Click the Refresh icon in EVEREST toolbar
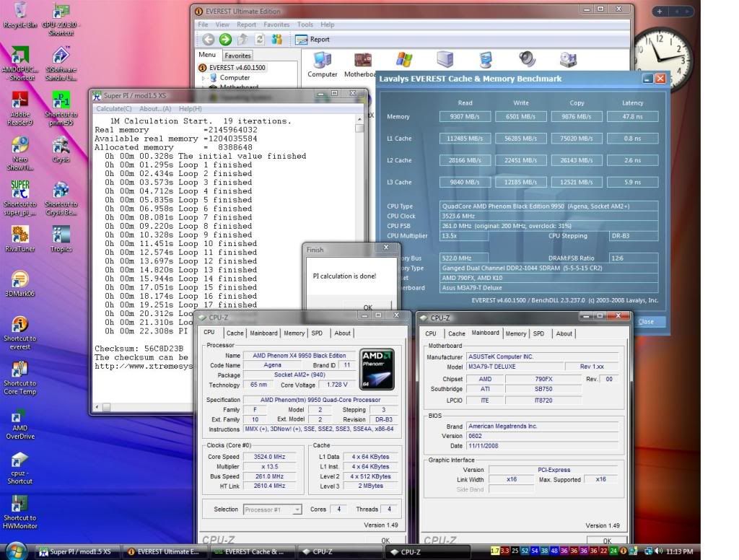 [x=260, y=40]
